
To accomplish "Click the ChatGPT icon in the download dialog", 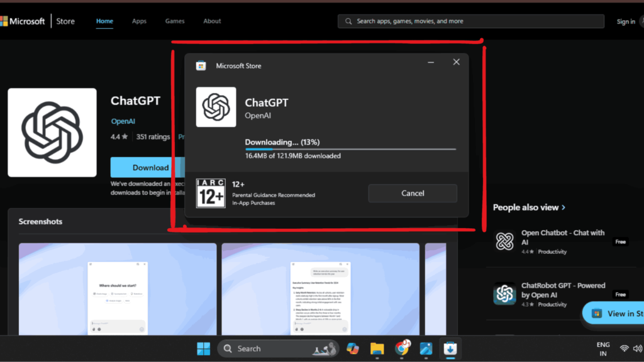I will pyautogui.click(x=216, y=107).
